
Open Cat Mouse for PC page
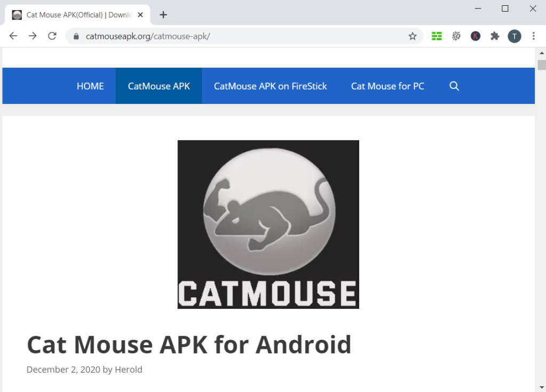[388, 86]
